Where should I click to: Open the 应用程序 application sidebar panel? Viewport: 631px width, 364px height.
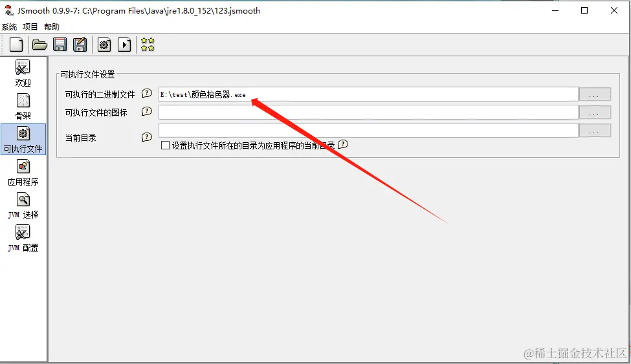coord(23,173)
